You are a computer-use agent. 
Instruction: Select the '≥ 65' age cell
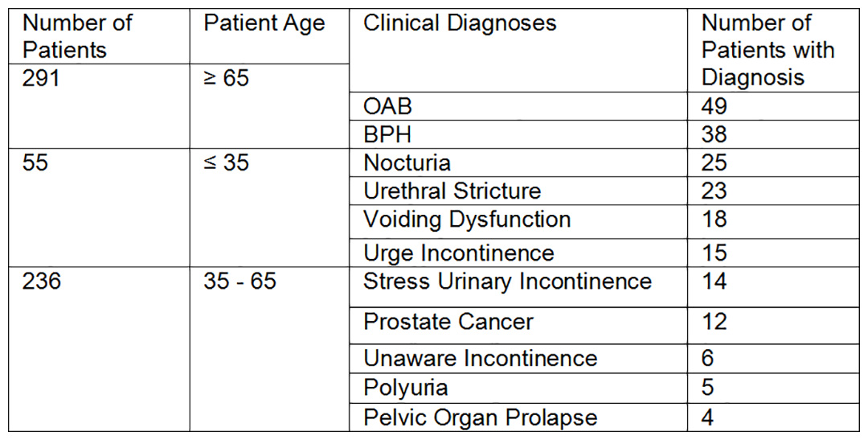pyautogui.click(x=269, y=106)
